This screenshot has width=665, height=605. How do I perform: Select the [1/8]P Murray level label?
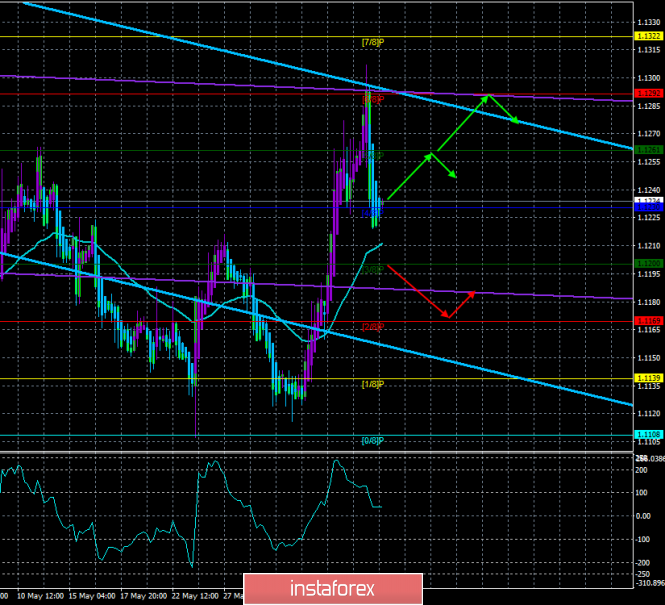tap(372, 384)
